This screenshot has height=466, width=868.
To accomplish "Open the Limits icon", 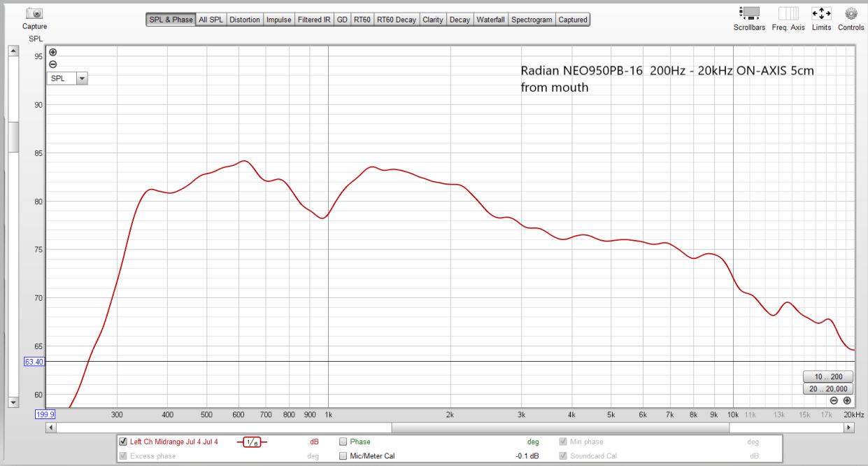I will click(x=821, y=13).
